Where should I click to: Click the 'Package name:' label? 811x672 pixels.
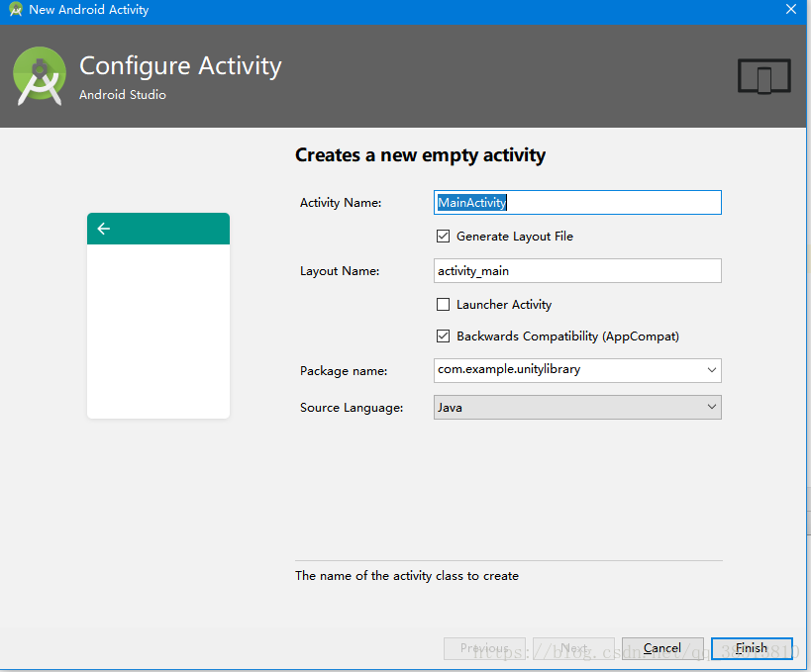point(344,371)
